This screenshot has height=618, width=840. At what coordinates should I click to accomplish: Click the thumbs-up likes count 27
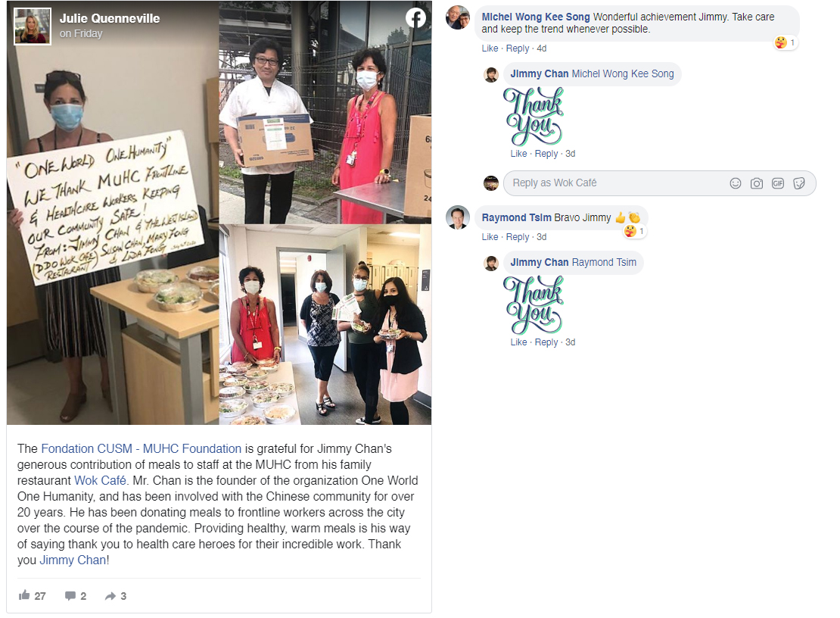click(32, 595)
